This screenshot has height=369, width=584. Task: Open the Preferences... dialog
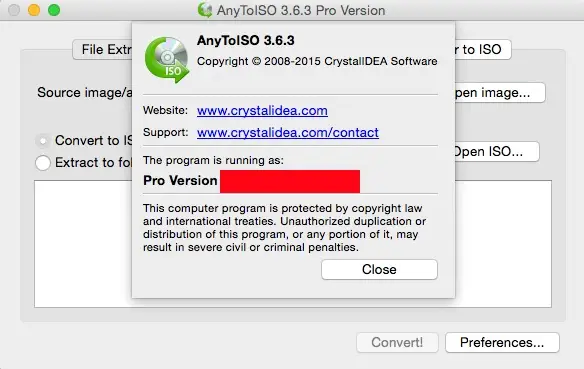coord(502,343)
